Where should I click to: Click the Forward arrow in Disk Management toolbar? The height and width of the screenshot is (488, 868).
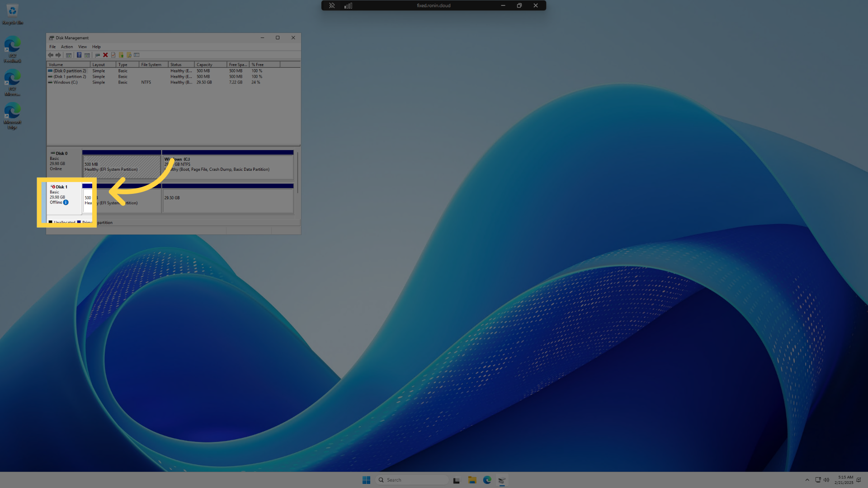(x=58, y=55)
